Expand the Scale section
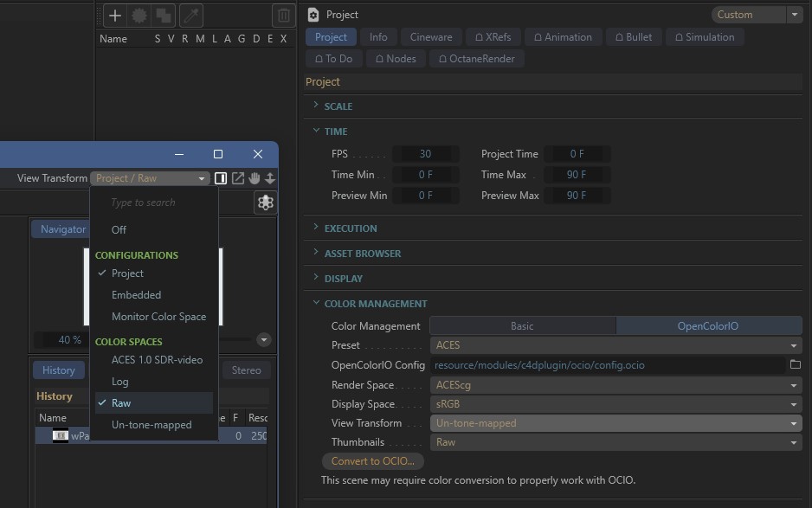The height and width of the screenshot is (508, 812). coord(338,106)
